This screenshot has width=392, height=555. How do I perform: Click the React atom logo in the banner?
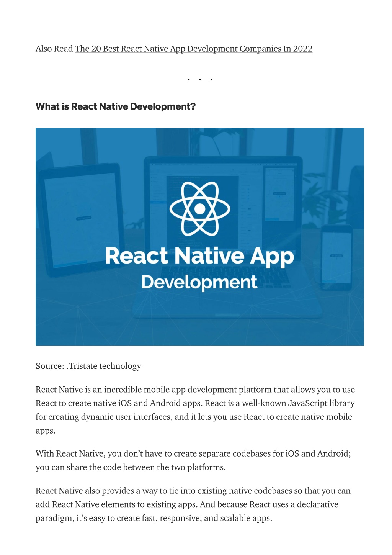[200, 209]
